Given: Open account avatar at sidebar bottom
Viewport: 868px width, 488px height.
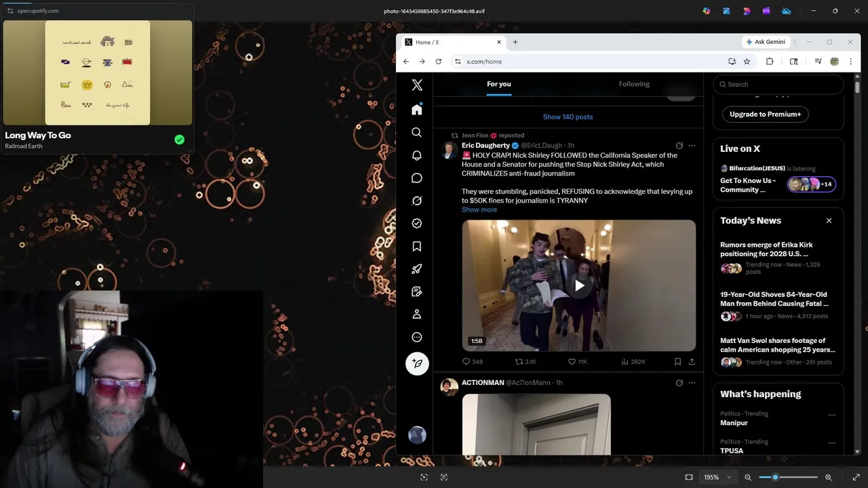Looking at the screenshot, I should point(417,434).
